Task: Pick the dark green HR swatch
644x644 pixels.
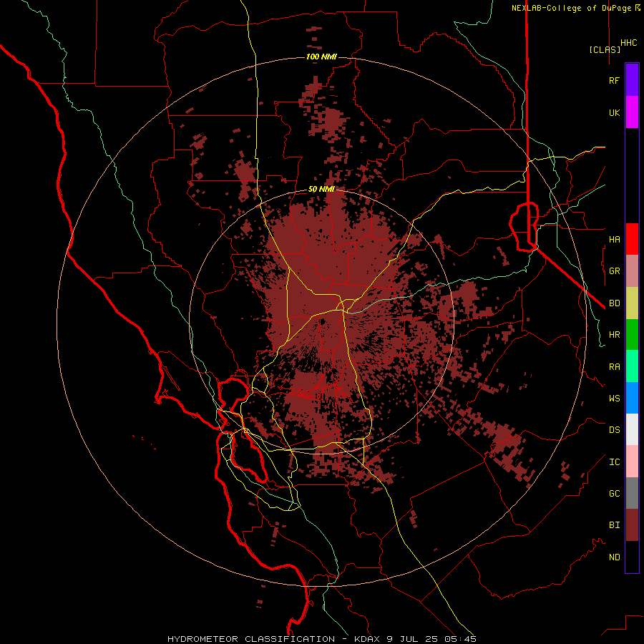Action: [x=632, y=335]
